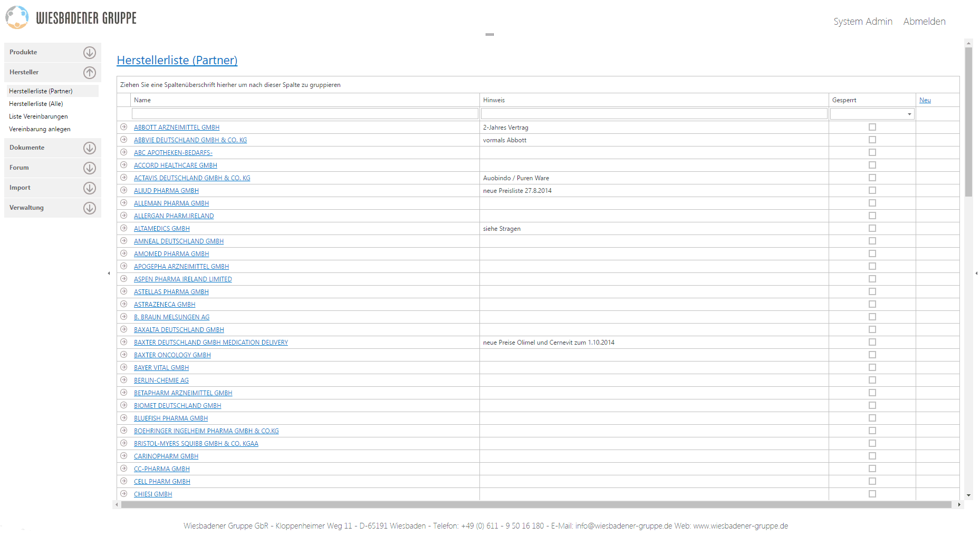The height and width of the screenshot is (537, 980).
Task: Click row icon for ASTELLAS PHARMA GMBH
Action: point(124,291)
